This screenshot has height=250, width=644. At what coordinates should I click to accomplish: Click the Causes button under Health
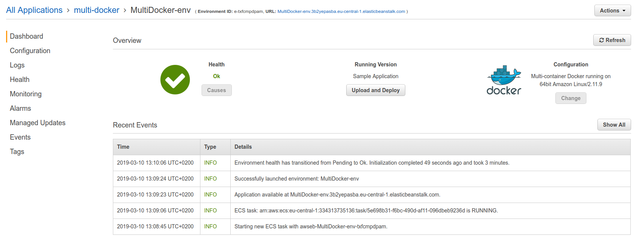216,90
